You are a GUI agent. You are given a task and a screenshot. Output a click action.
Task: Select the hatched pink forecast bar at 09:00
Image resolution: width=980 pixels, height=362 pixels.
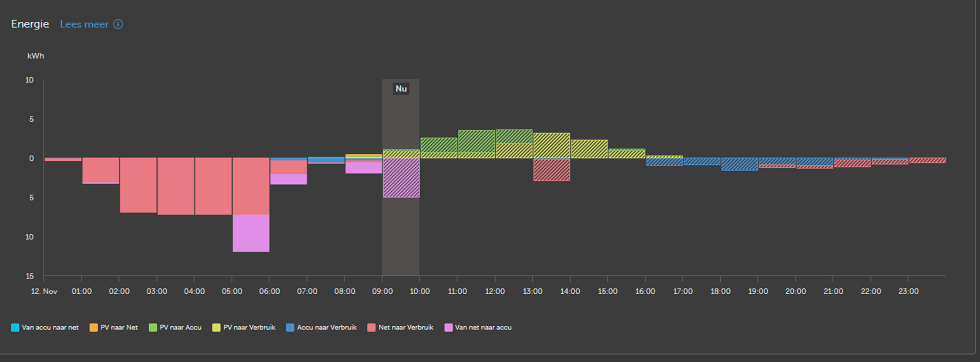pyautogui.click(x=401, y=178)
